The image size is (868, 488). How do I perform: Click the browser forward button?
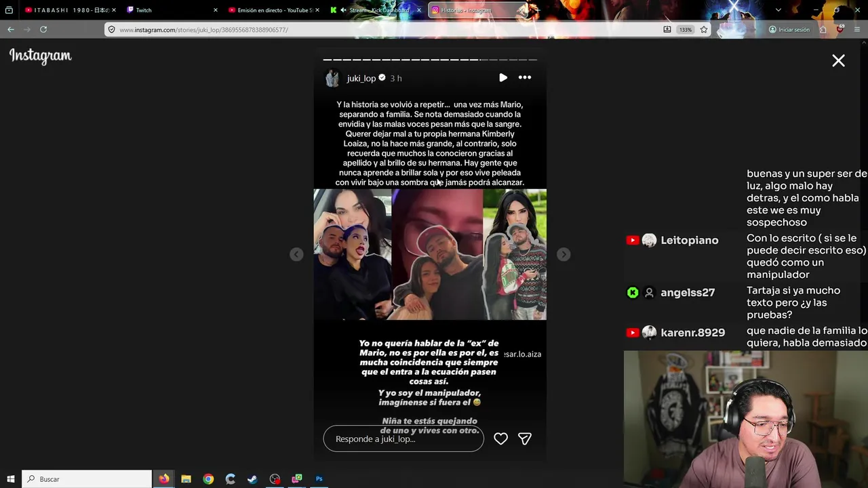coord(27,30)
